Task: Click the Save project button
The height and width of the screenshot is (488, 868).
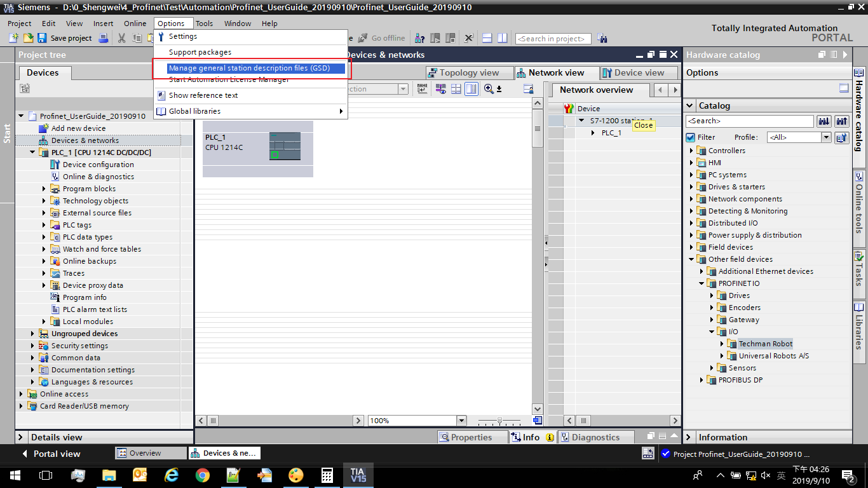Action: click(x=65, y=38)
